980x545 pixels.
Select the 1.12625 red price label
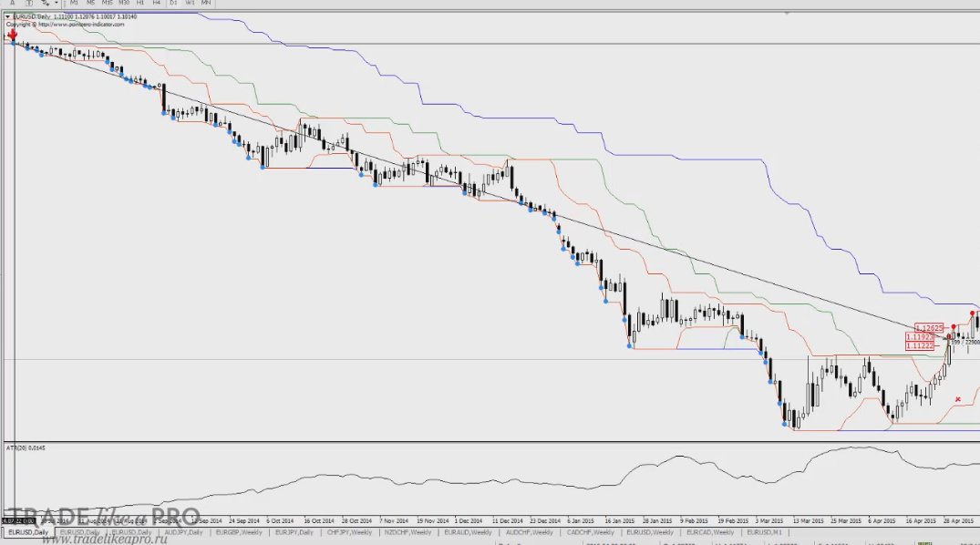click(x=929, y=328)
